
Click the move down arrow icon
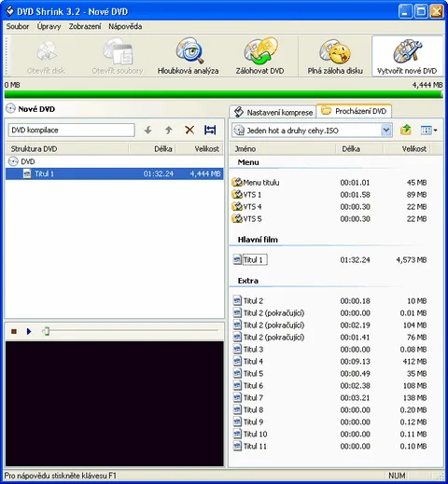point(148,130)
